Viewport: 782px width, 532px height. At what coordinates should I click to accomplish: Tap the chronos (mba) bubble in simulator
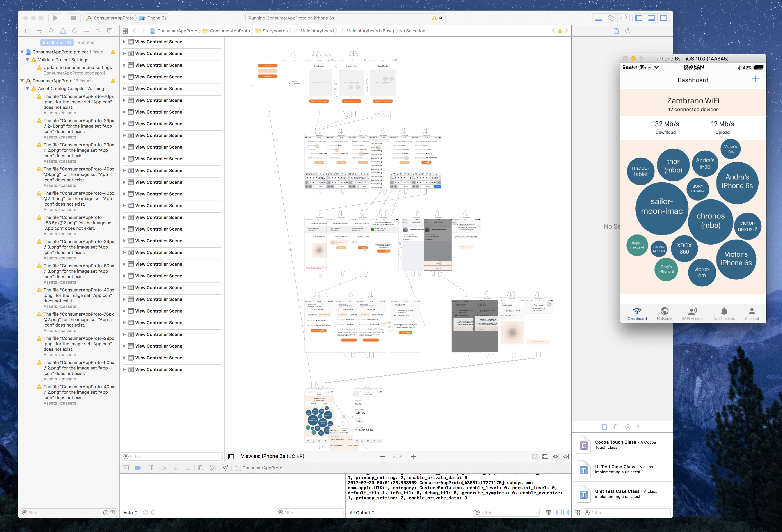(710, 222)
